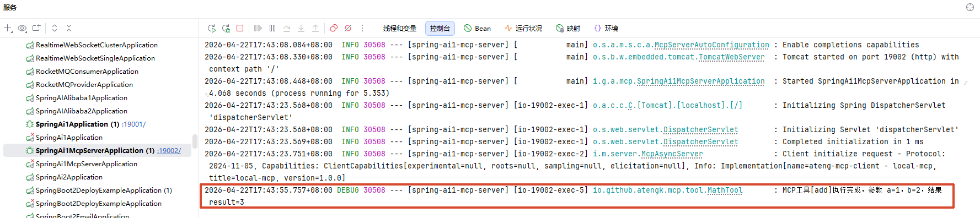Image resolution: width=980 pixels, height=218 pixels.
Task: Click the 服务 panel title
Action: tap(10, 8)
